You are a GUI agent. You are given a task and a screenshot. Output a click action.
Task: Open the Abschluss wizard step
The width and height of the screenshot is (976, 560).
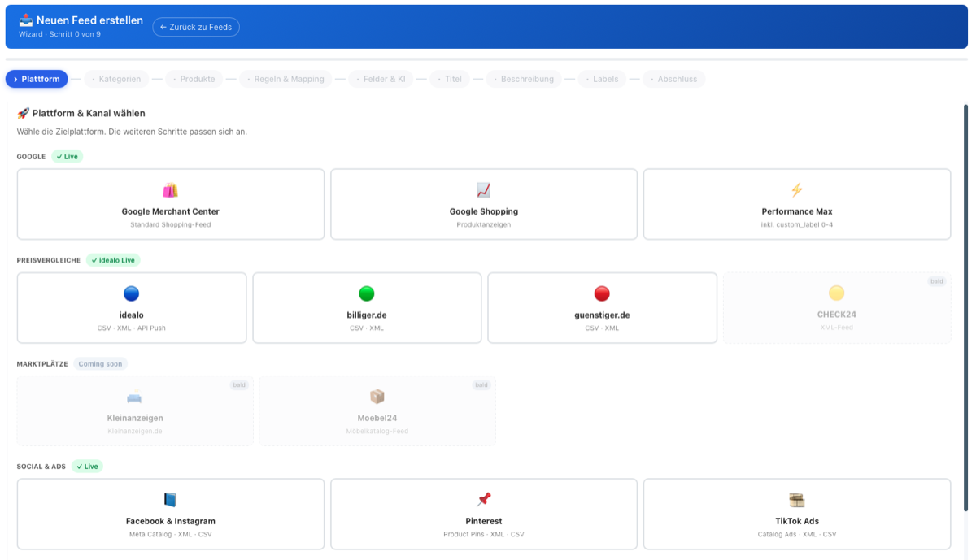point(674,79)
